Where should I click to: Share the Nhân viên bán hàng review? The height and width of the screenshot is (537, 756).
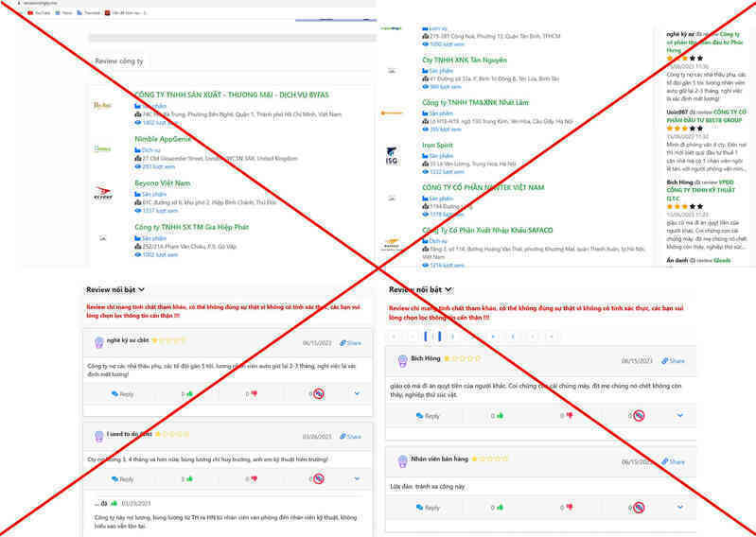[x=673, y=462]
